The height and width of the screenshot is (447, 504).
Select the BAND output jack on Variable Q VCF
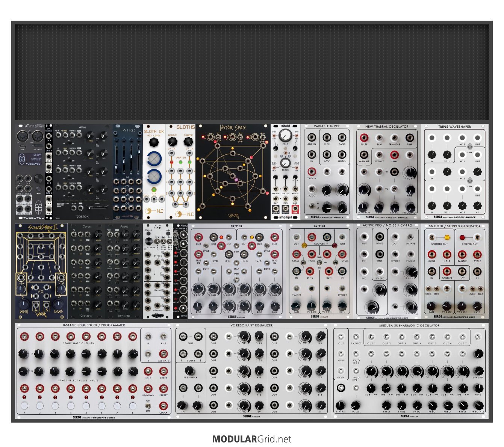click(x=342, y=137)
